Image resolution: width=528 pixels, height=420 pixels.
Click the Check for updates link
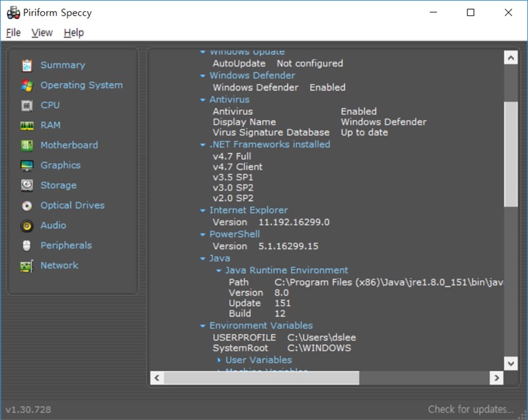click(x=471, y=409)
